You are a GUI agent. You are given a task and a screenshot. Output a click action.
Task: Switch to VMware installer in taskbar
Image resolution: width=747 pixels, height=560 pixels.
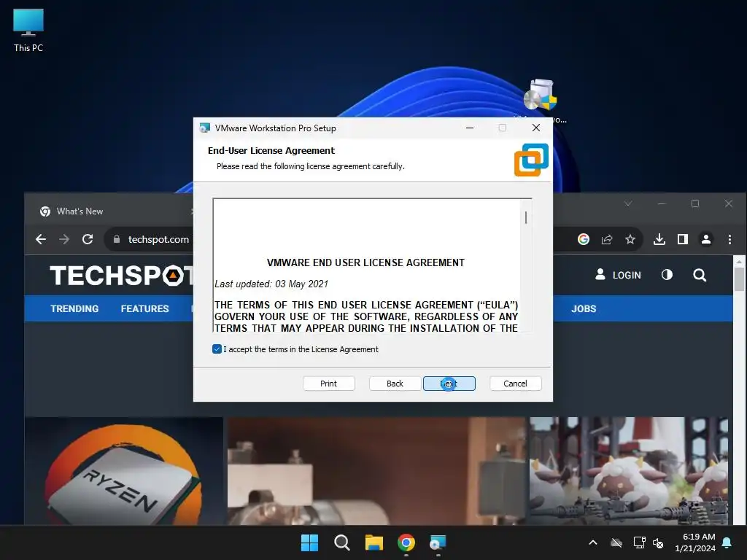coord(438,542)
